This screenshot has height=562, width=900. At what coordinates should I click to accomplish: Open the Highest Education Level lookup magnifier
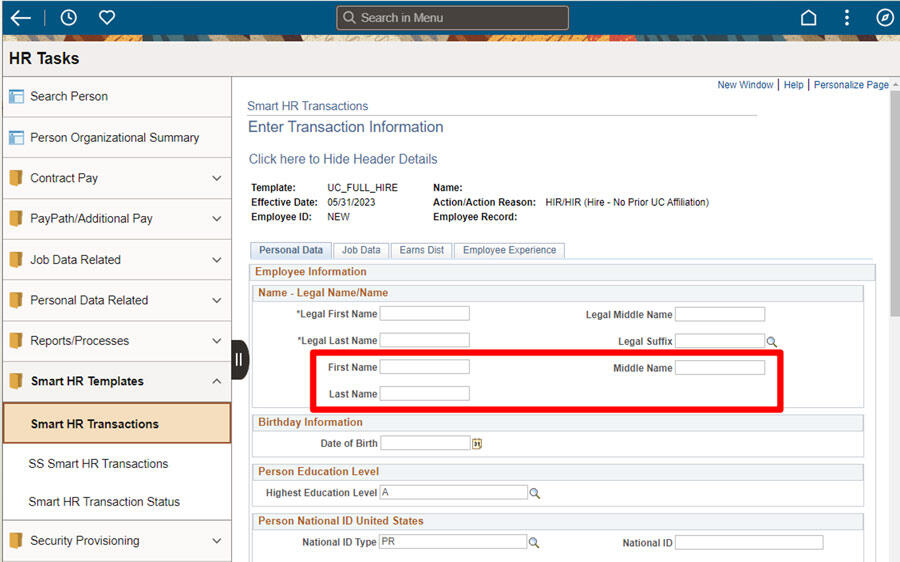pos(534,493)
